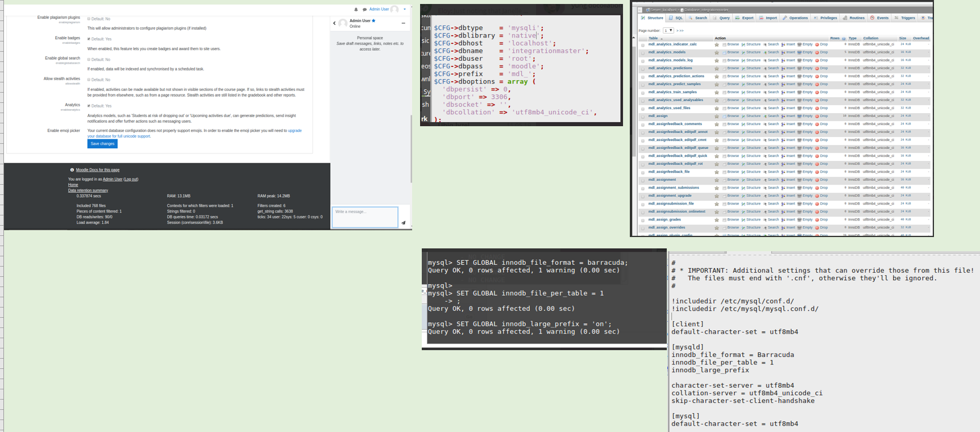The image size is (980, 432).
Task: Toggle Enable plagiarism plugins checkbox
Action: (x=89, y=19)
